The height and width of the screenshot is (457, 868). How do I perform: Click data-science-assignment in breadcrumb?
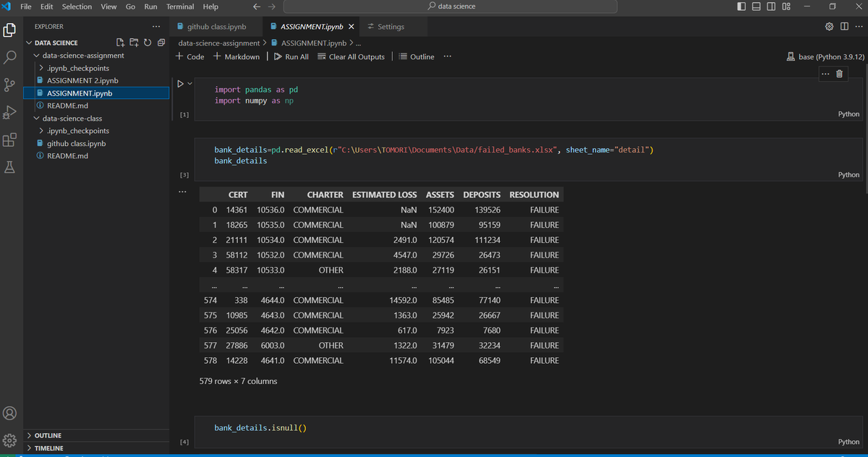click(x=218, y=43)
